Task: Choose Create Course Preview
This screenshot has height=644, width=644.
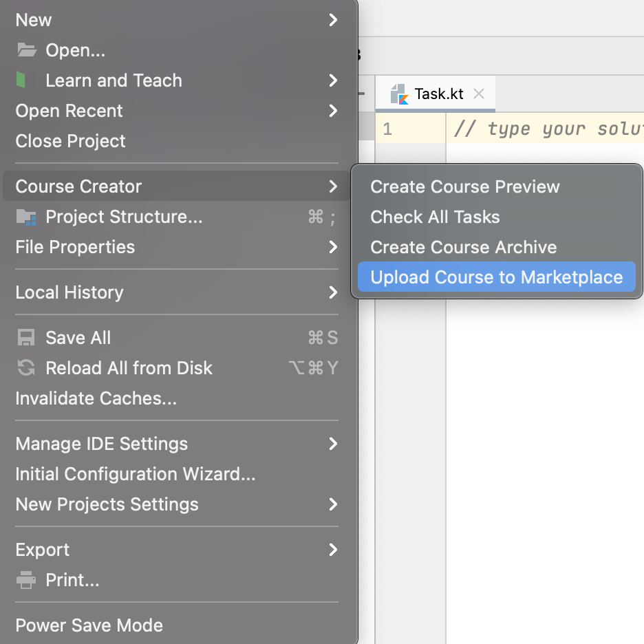Action: pyautogui.click(x=465, y=186)
